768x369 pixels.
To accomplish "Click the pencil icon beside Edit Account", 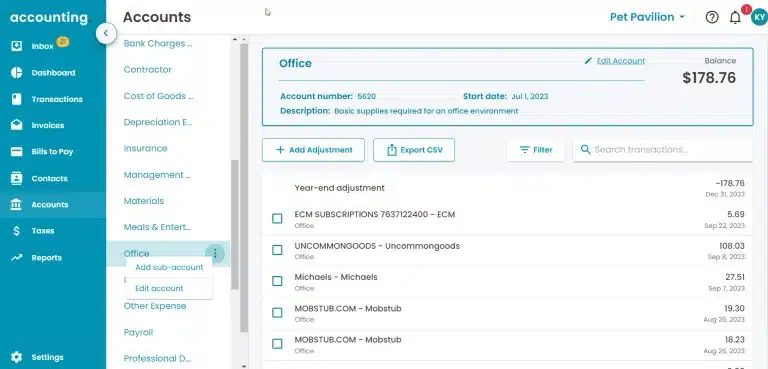I will pyautogui.click(x=588, y=61).
